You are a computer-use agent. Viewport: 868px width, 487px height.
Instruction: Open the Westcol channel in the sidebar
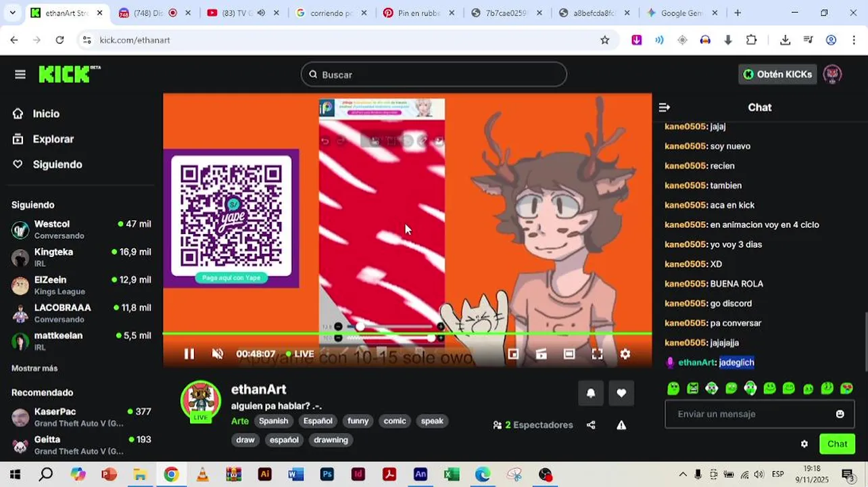[81, 229]
